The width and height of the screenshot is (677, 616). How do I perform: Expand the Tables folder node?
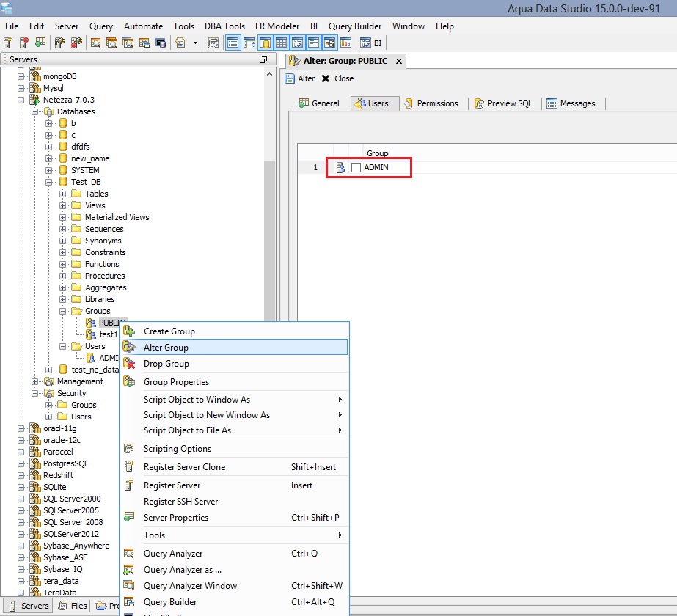pos(62,194)
